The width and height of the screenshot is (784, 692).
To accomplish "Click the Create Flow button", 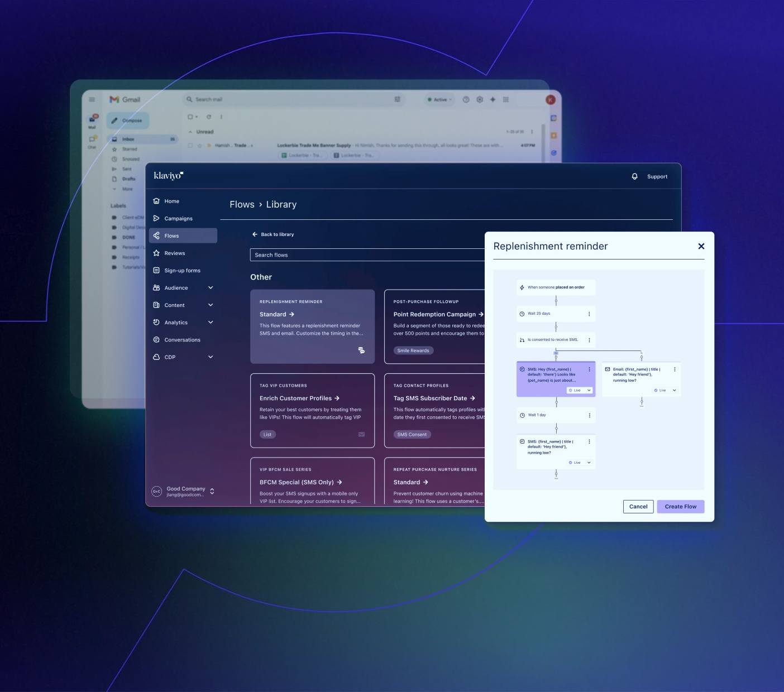I will (680, 506).
